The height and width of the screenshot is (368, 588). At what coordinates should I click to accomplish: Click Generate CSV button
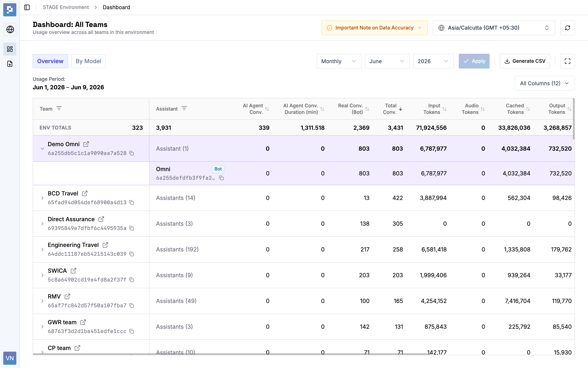[x=525, y=61]
